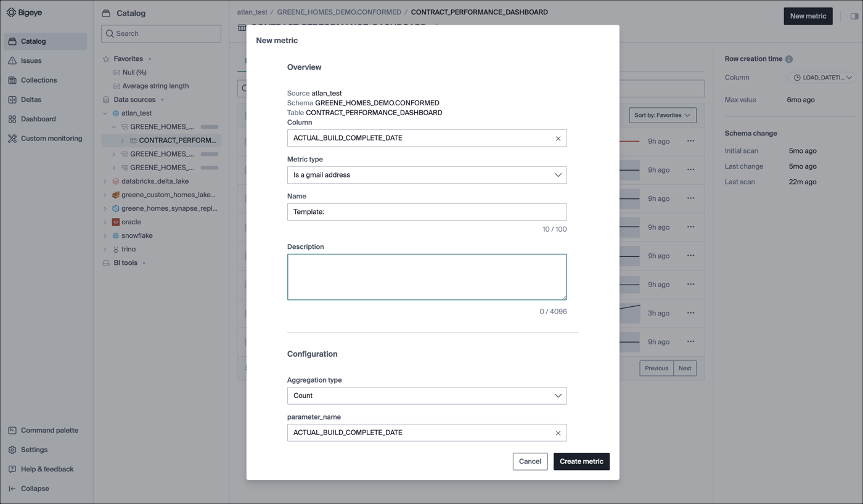Toggle the right side panel icon

point(854,16)
